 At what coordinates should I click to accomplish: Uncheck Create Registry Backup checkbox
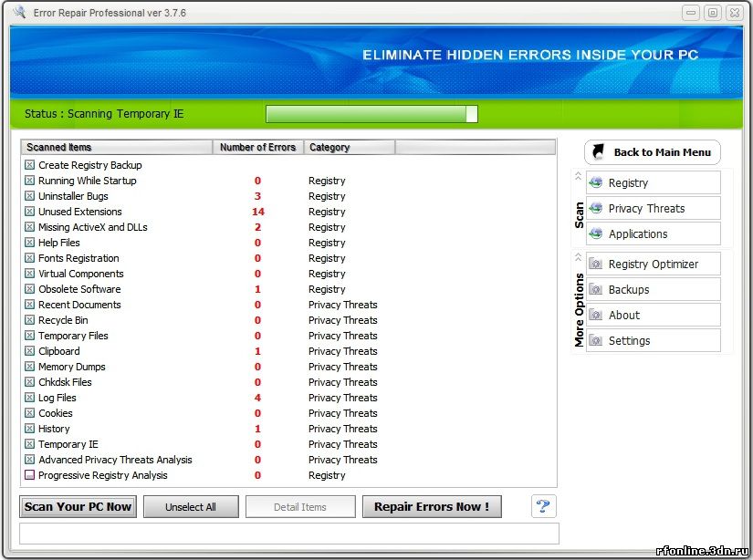(x=30, y=165)
